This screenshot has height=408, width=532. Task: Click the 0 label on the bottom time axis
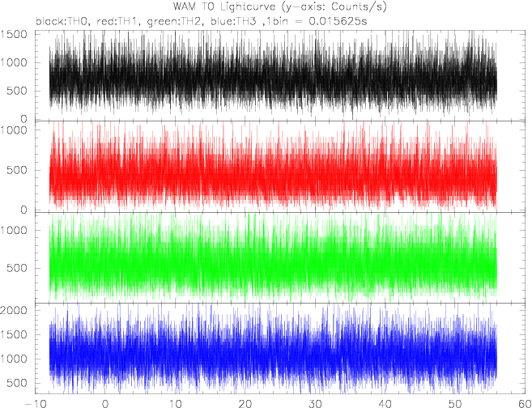[x=105, y=404]
